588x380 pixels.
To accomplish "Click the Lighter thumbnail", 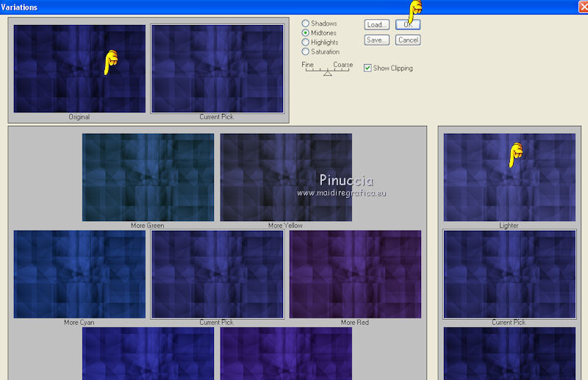I will 509,177.
